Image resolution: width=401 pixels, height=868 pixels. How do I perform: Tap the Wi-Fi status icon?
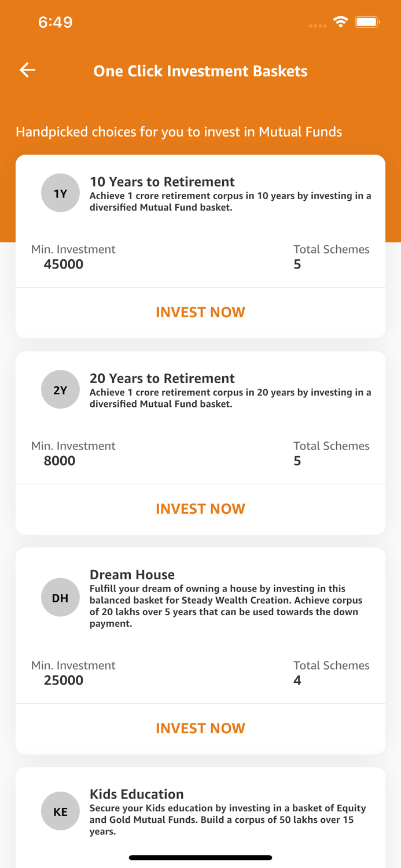[341, 21]
